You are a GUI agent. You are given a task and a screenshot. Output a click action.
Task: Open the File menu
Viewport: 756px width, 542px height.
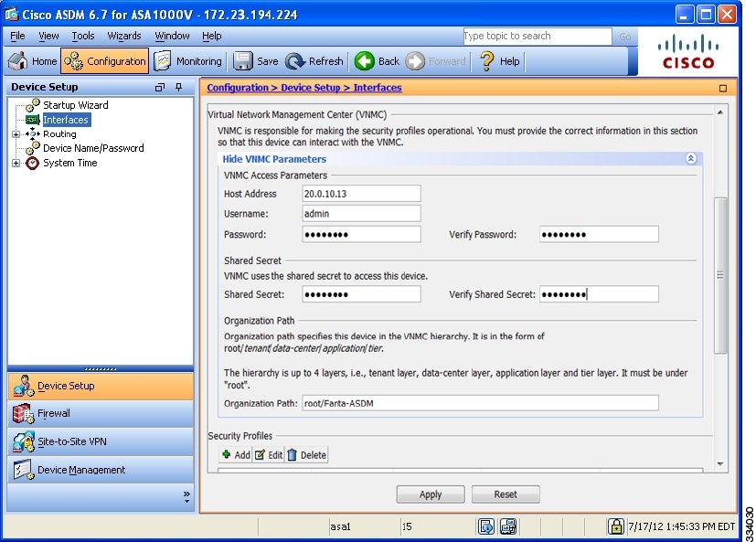pyautogui.click(x=18, y=36)
